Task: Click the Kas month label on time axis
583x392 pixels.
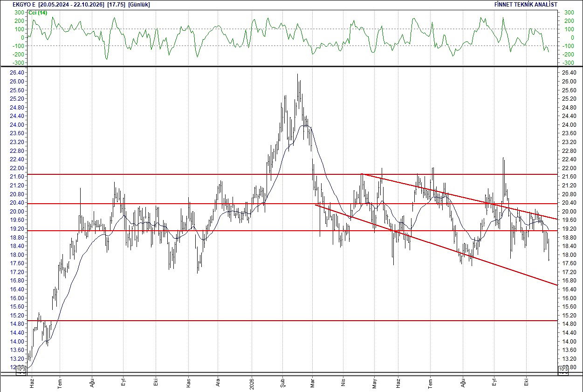Action: coord(188,382)
